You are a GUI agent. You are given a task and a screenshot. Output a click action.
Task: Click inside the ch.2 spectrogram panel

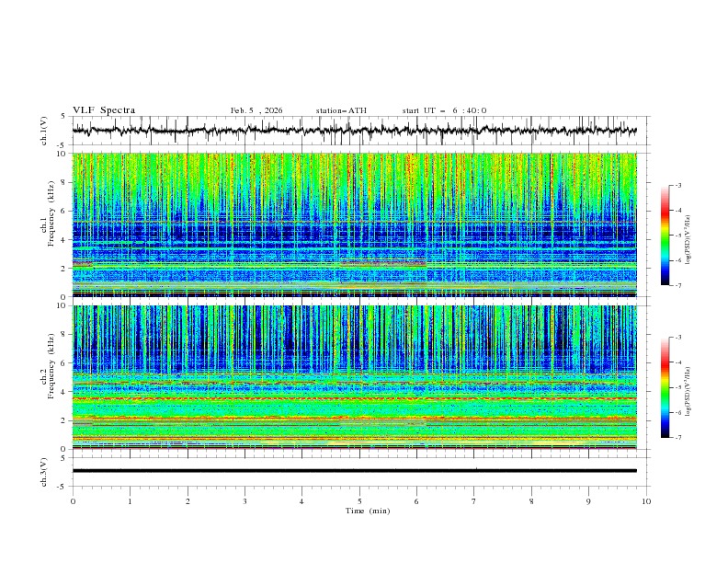354,377
